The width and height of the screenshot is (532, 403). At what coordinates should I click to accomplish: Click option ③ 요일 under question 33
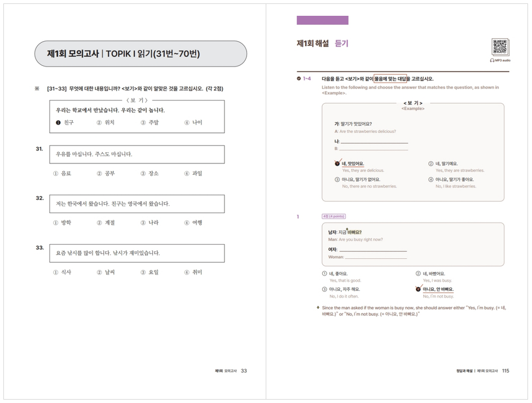click(x=150, y=272)
